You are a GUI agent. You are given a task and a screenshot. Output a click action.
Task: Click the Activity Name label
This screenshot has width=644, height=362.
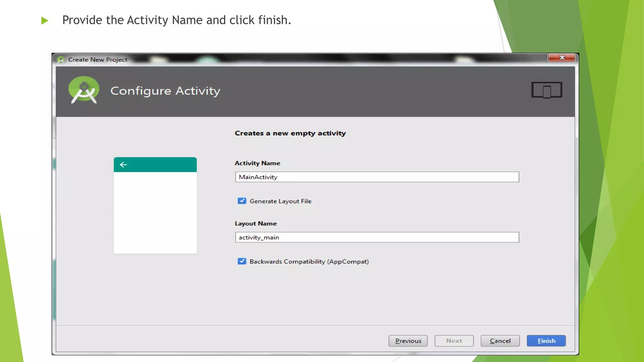click(257, 163)
